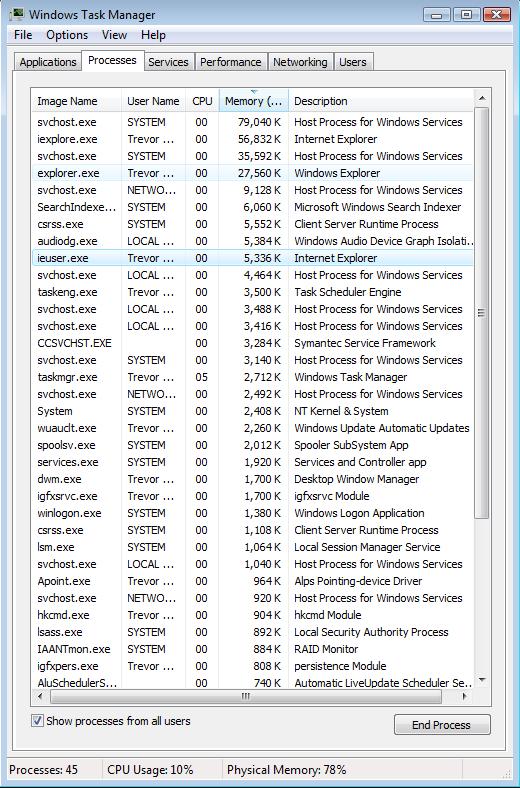Click the Task Manager title bar icon
Screen dimensions: 520x788
[17, 14]
